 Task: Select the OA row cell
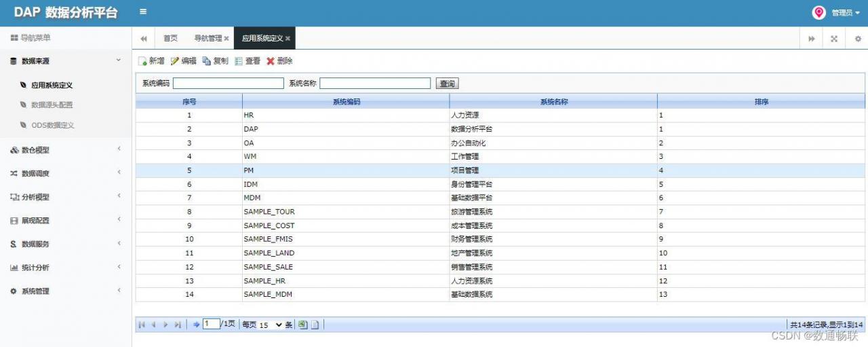coord(346,143)
